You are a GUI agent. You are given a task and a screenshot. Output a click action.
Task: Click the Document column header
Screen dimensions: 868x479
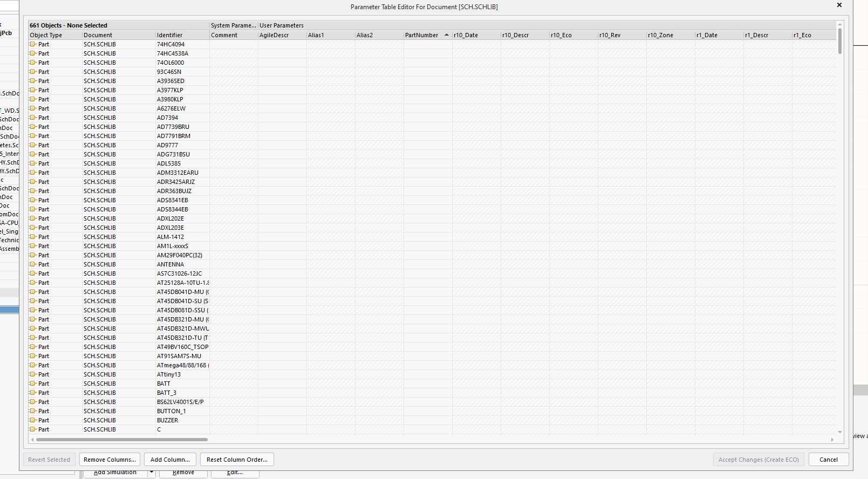click(119, 35)
